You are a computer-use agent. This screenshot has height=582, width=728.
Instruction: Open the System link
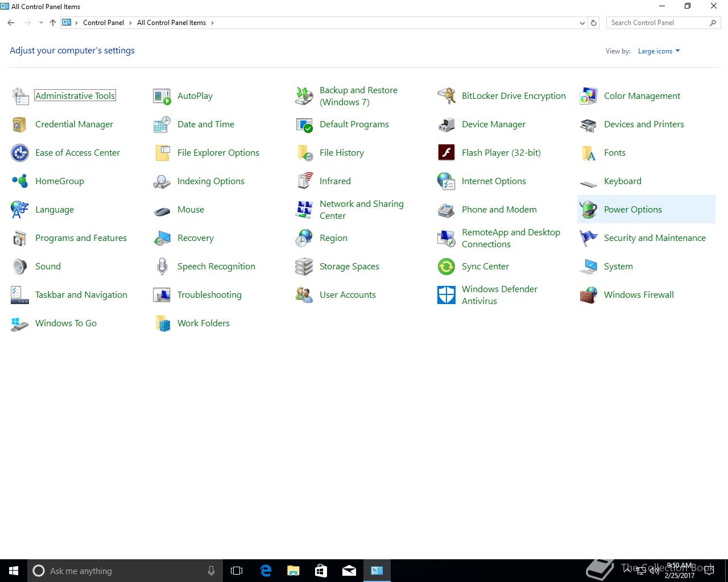tap(618, 267)
